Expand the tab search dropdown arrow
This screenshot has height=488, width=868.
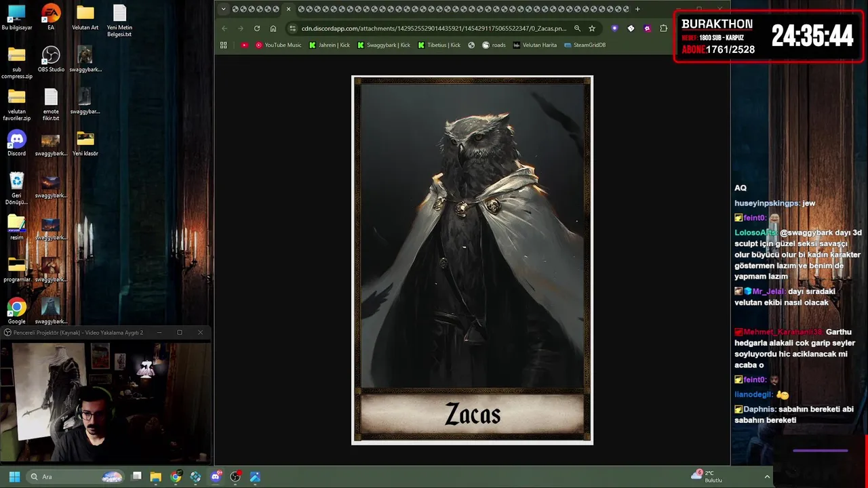coord(223,9)
